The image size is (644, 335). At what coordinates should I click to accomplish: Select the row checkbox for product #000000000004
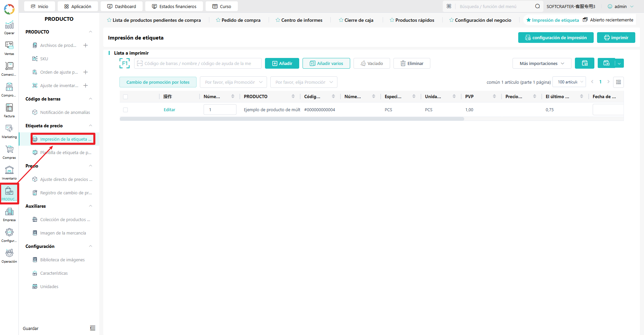(x=125, y=110)
